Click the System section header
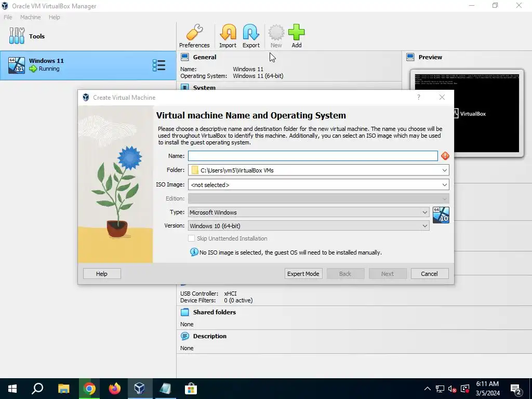Screen dimensions: 532x399 [204, 87]
